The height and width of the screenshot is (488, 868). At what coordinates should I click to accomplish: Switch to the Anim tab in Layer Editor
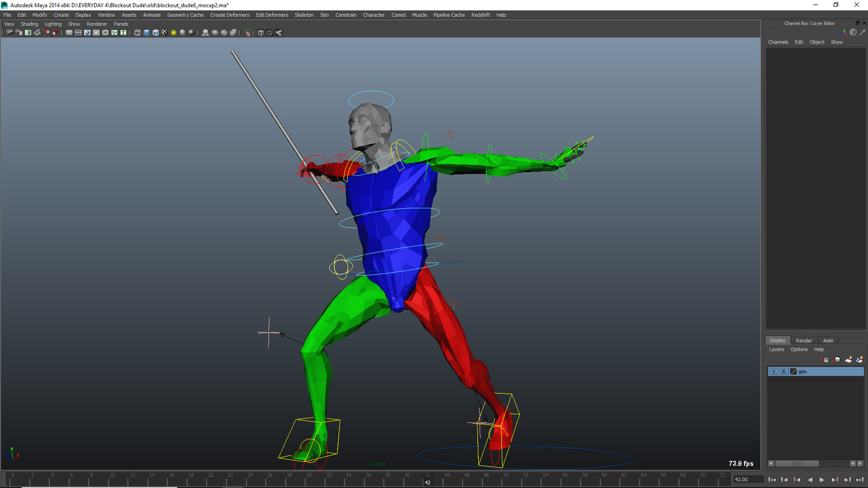828,341
